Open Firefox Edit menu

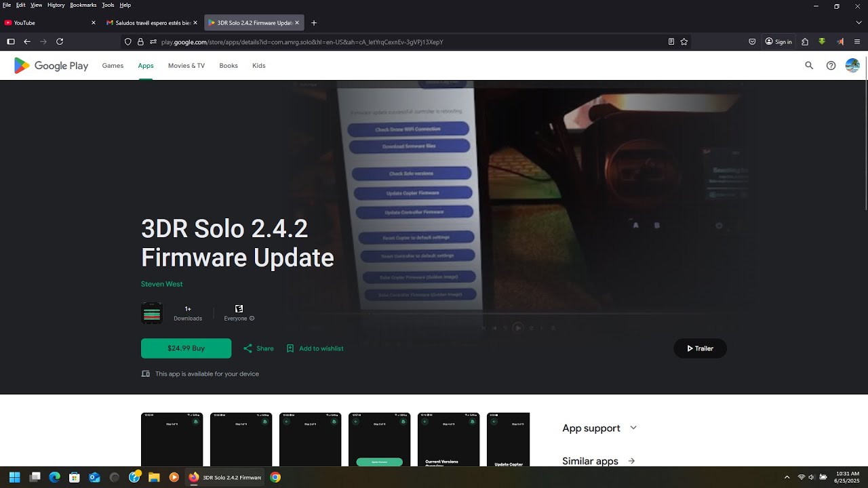21,5
